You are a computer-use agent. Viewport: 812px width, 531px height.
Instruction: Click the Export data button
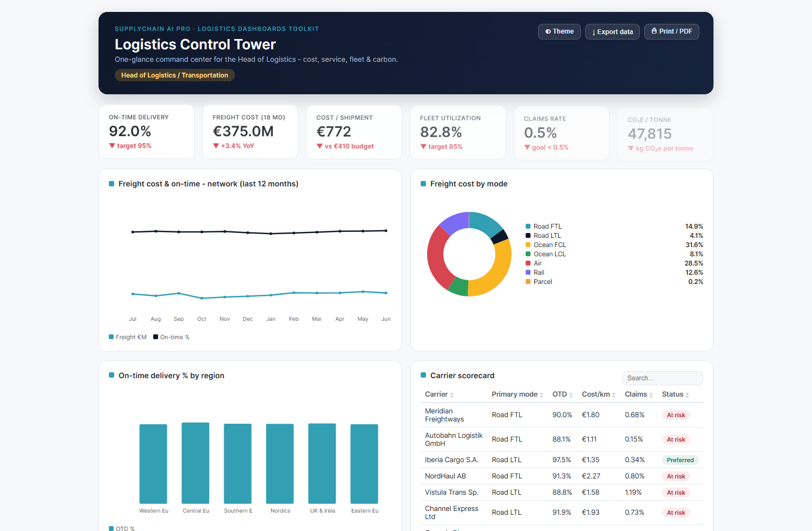(x=612, y=32)
